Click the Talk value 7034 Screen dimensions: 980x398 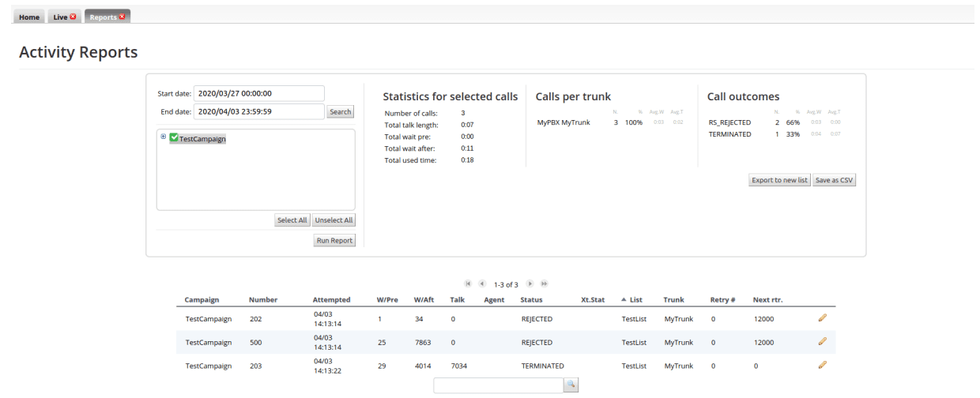459,366
